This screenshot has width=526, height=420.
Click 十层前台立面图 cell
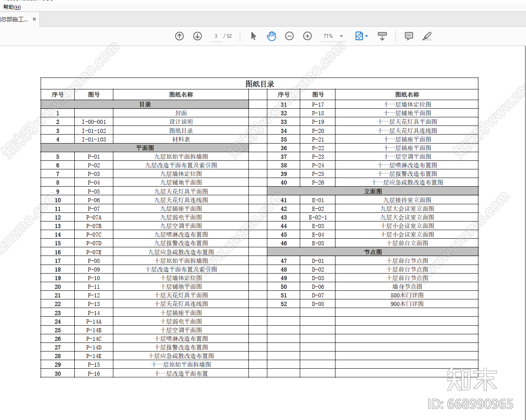(x=407, y=243)
